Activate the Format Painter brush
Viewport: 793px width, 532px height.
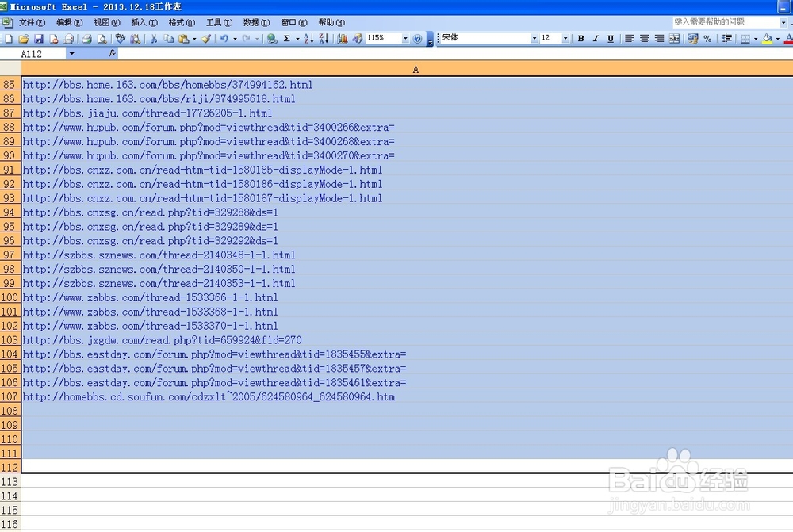(206, 38)
